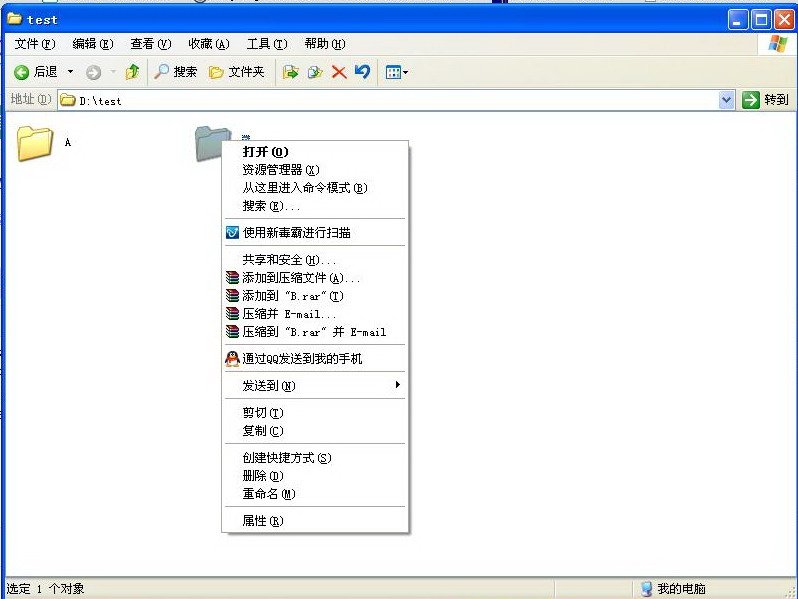This screenshot has width=798, height=599.
Task: Close the test window
Action: tap(785, 20)
